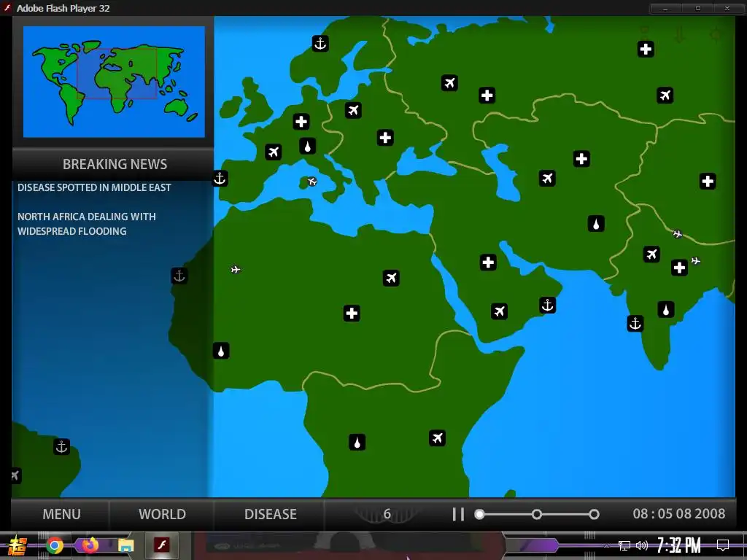Click the Middle East airport icon
The width and height of the screenshot is (747, 560).
(499, 311)
